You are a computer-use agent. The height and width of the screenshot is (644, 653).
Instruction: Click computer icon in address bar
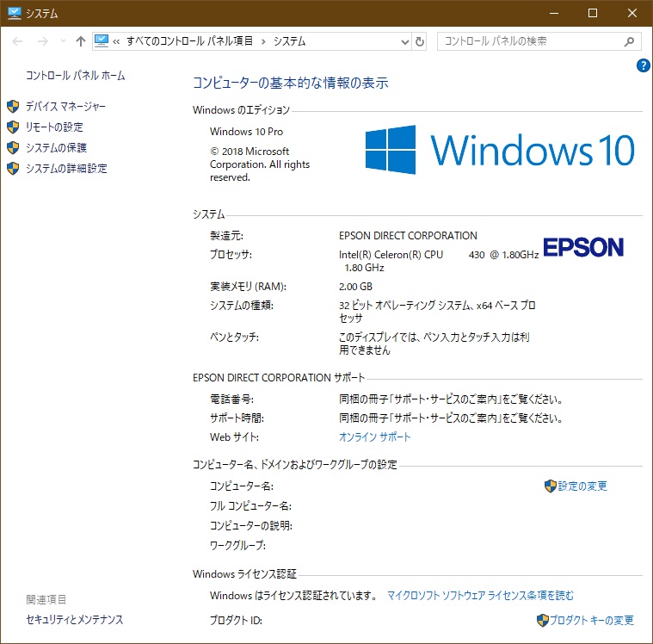(x=102, y=40)
